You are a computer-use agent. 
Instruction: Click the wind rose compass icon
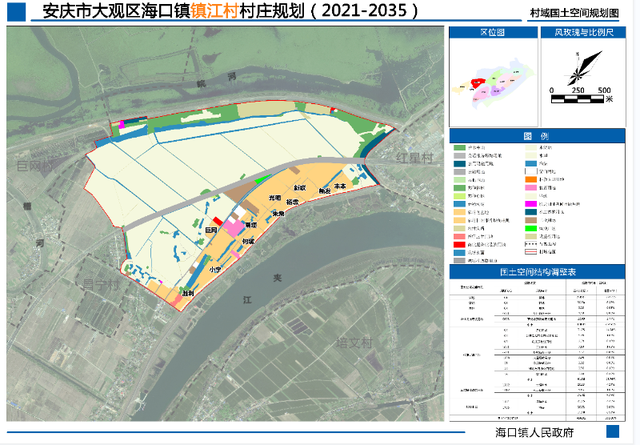[584, 67]
